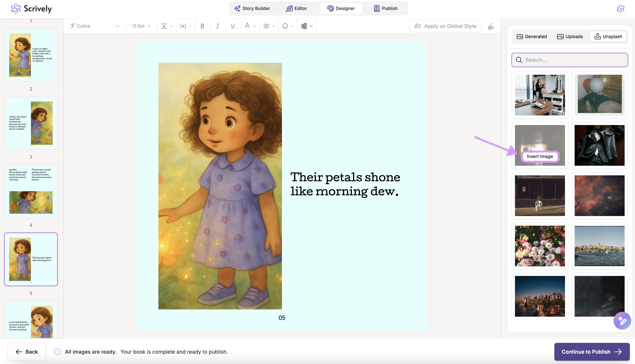This screenshot has height=364, width=635.
Task: Toggle underline formatting
Action: 232,26
